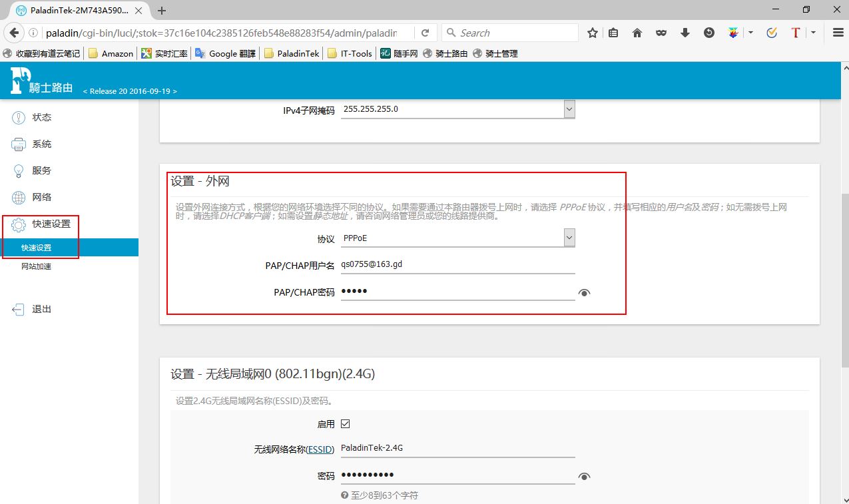
Task: Collapse the 快速设置 sidebar section
Action: [51, 224]
